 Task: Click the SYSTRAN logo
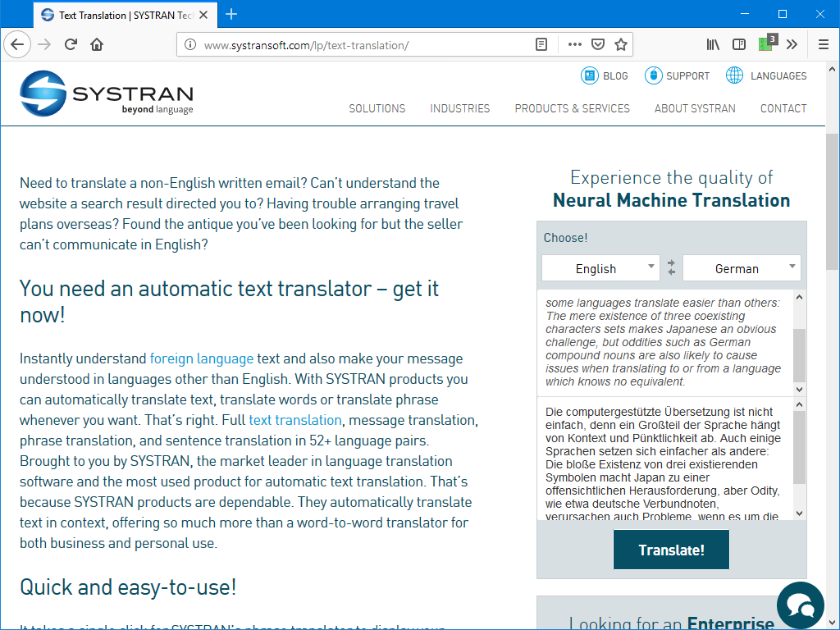tap(106, 94)
